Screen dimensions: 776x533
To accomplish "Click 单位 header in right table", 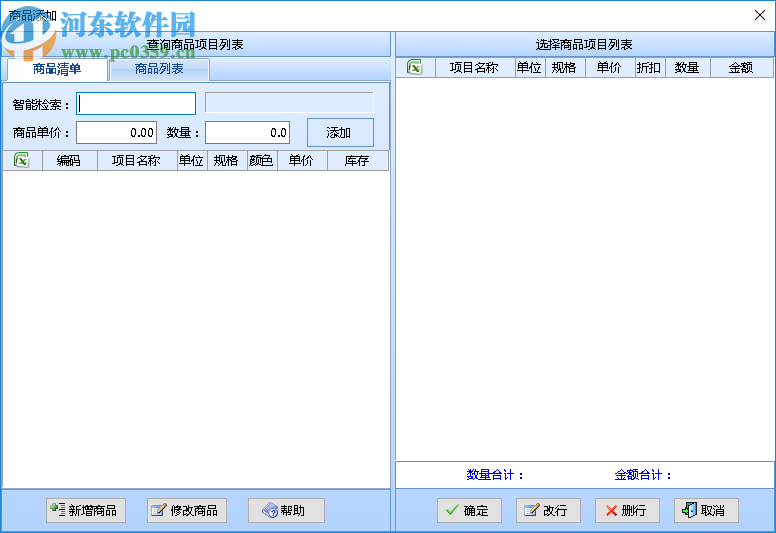I will point(530,67).
